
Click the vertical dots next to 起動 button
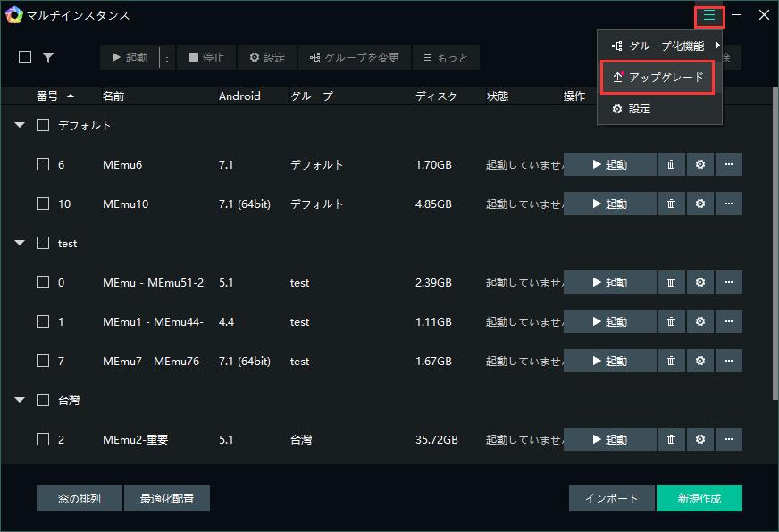click(167, 56)
